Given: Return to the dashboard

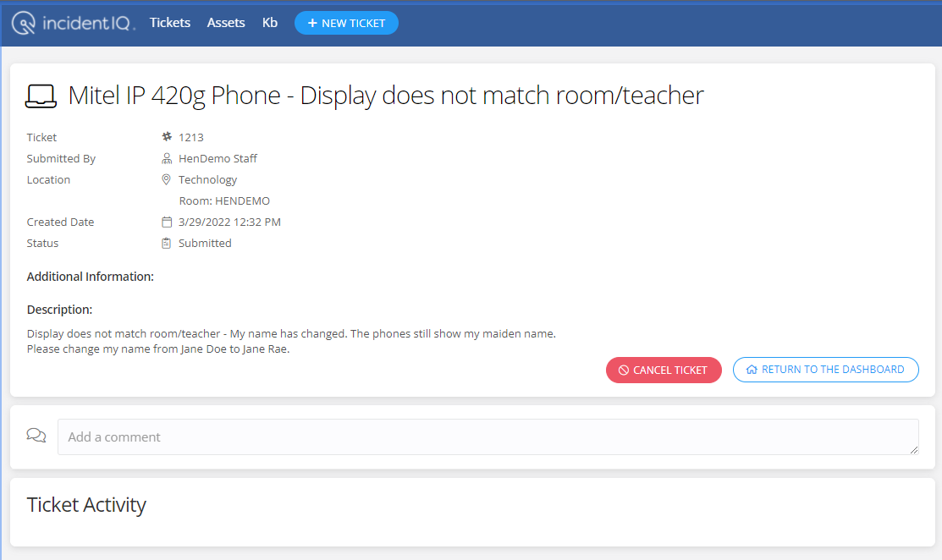Looking at the screenshot, I should 825,370.
